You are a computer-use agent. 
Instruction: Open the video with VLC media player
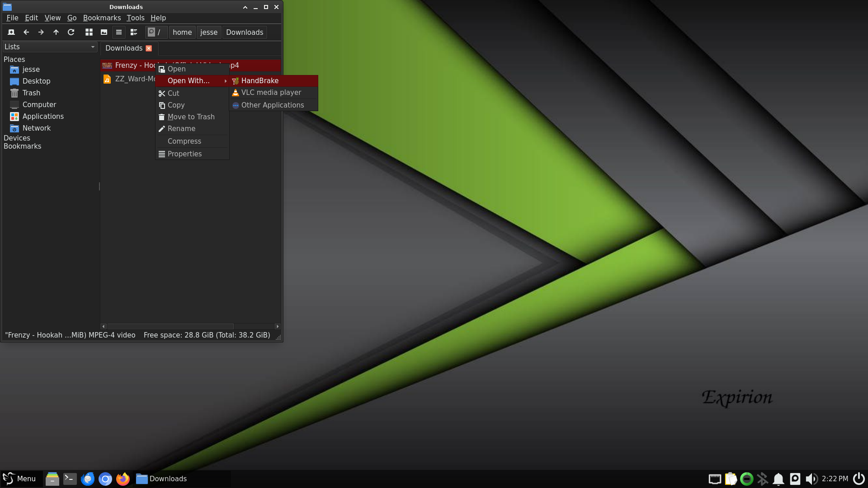coord(274,92)
